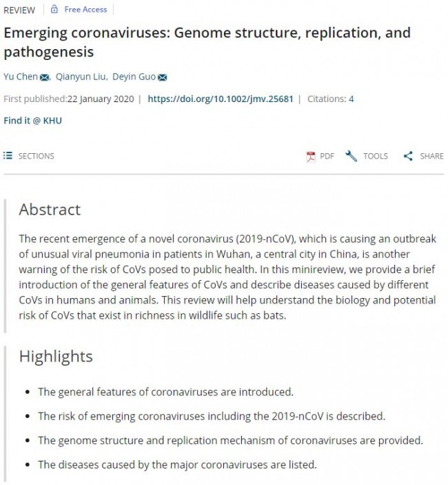
Task: Open author Yu Chen's details
Action: pyautogui.click(x=21, y=77)
